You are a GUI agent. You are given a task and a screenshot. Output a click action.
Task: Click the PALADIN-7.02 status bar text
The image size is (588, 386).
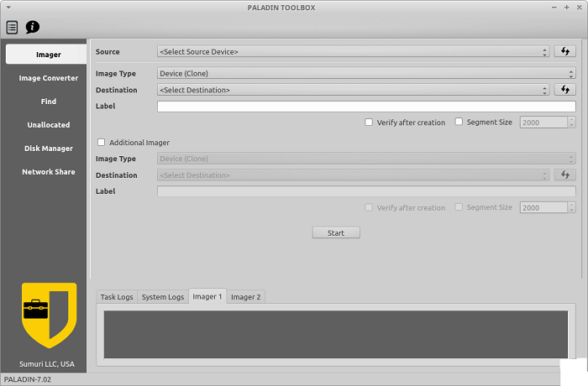tap(28, 379)
